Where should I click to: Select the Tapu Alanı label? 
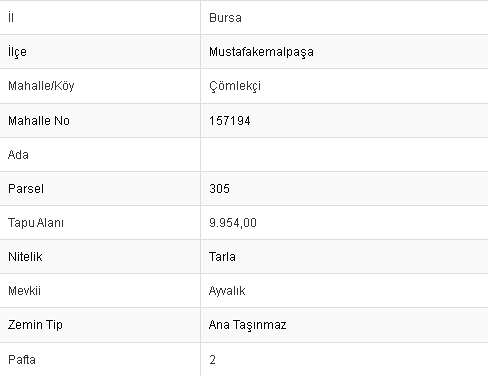[x=36, y=223]
